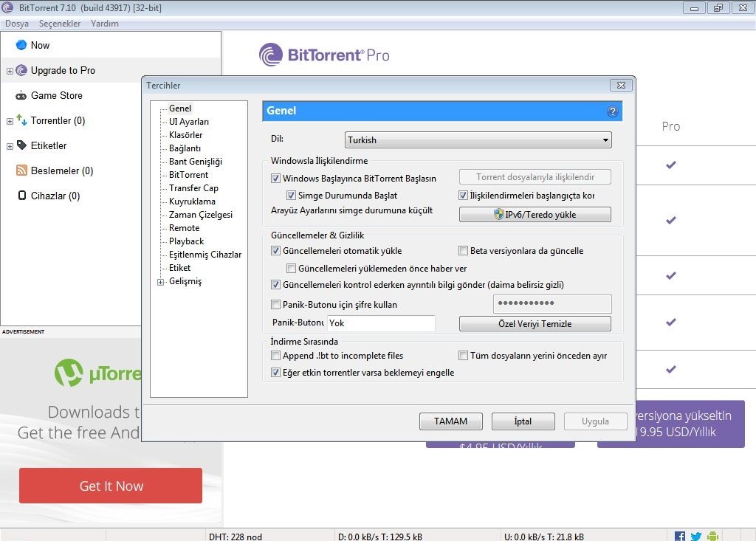Enable Tüm dosyaların yerini önceden ayır
Viewport: 756px width, 541px height.
[463, 355]
